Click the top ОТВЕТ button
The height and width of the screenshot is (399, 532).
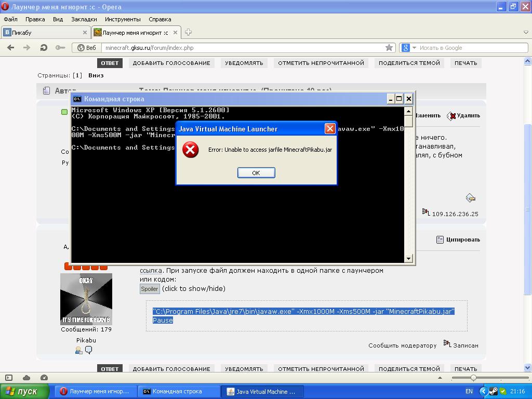110,63
